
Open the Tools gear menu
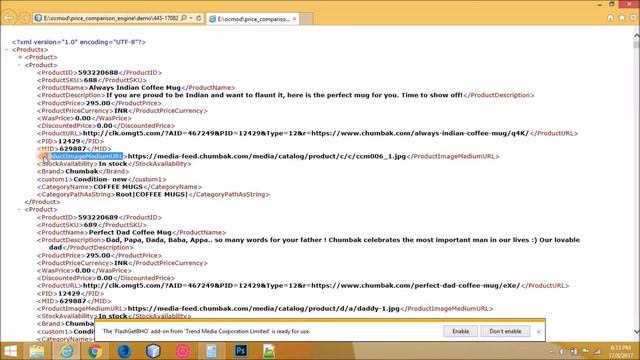tap(633, 18)
